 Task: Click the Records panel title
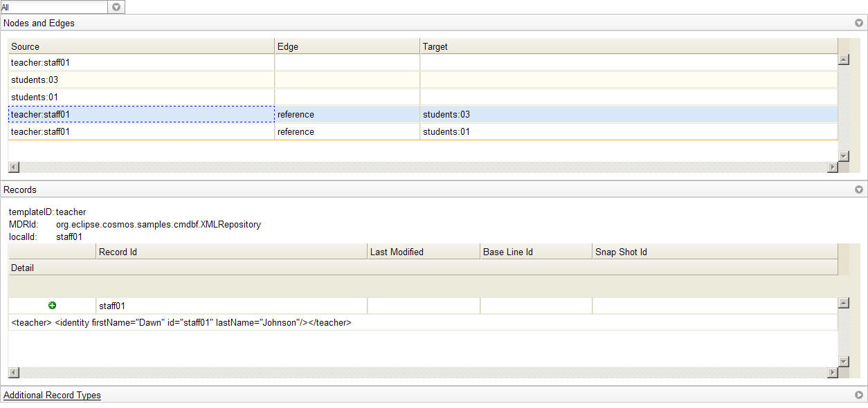(x=20, y=189)
